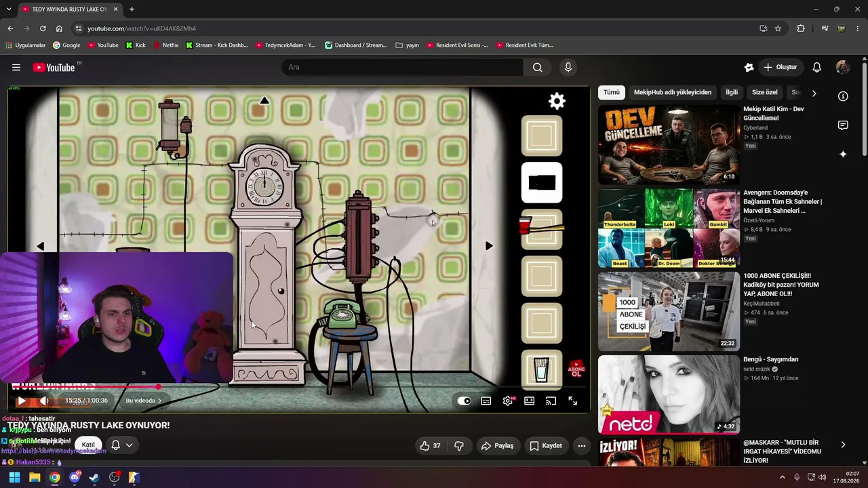Open Chrome's three-dot menu
Screen dimensions: 868x488
858,28
